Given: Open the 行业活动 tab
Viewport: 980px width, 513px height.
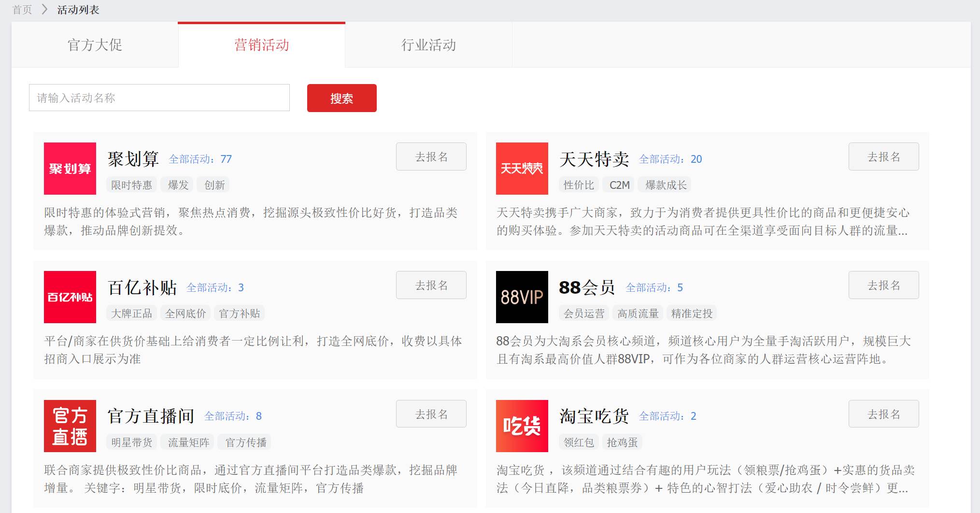Looking at the screenshot, I should tap(429, 45).
